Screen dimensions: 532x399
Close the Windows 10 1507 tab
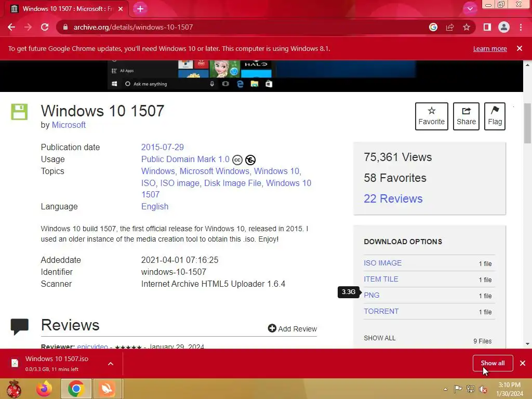121,9
